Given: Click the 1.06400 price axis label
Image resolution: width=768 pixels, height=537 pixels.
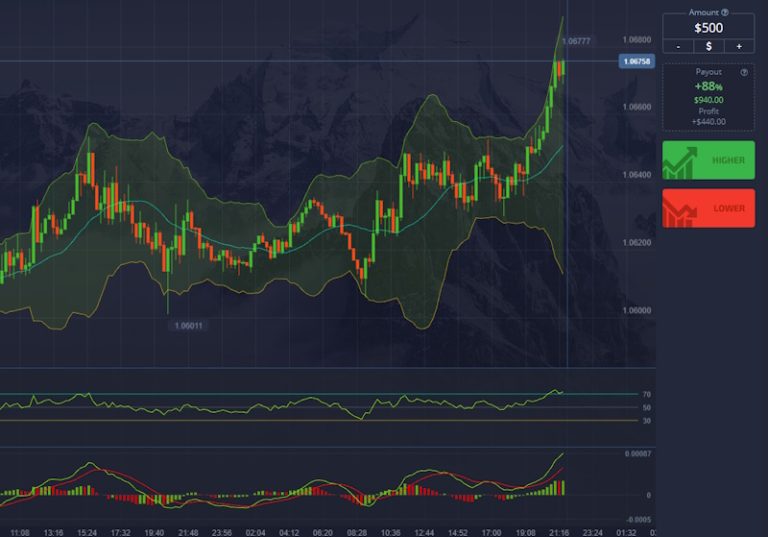Looking at the screenshot, I should 637,175.
